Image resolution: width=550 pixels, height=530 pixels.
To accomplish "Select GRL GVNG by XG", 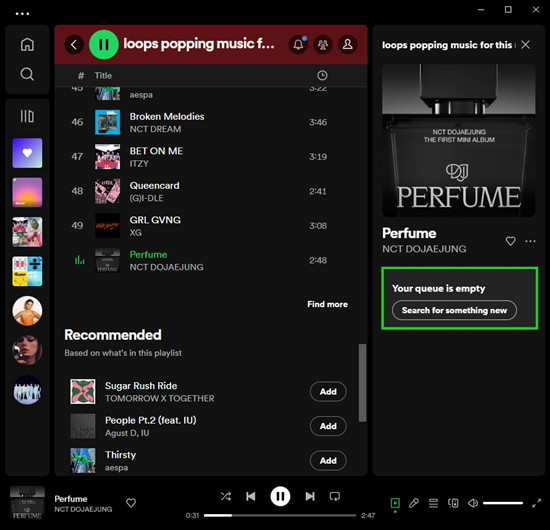I will tap(211, 226).
